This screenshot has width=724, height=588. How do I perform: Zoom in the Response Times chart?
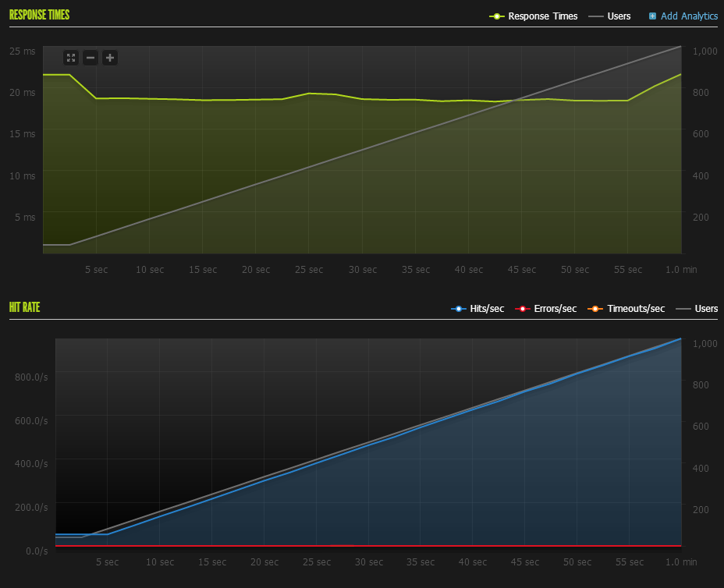(110, 58)
